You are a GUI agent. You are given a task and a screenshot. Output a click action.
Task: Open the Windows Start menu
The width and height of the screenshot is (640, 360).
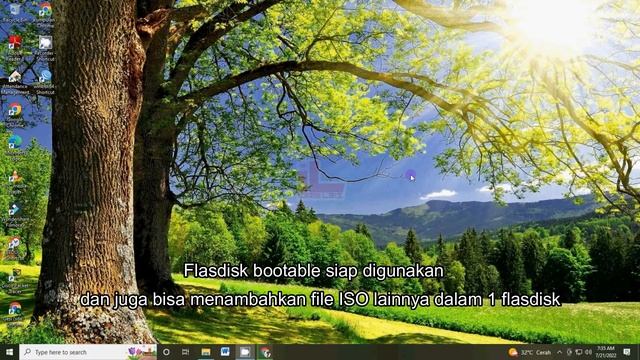[x=9, y=352]
